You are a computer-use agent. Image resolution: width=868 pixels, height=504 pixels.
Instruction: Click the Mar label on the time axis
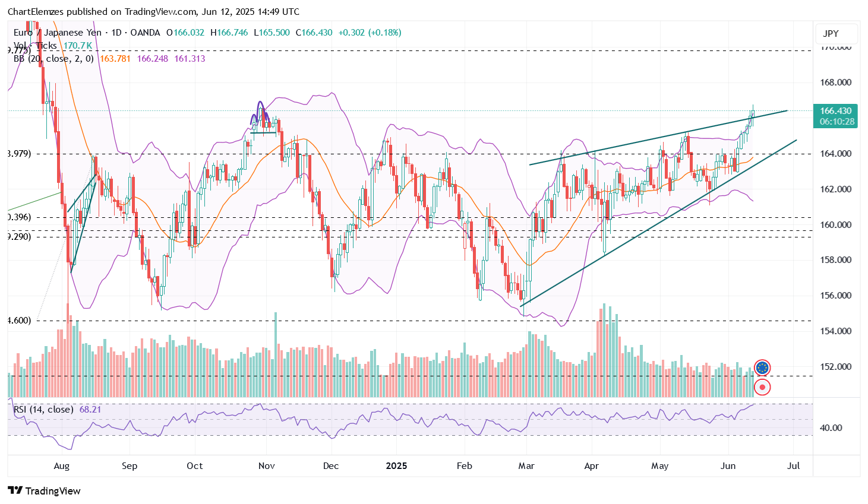tap(526, 466)
